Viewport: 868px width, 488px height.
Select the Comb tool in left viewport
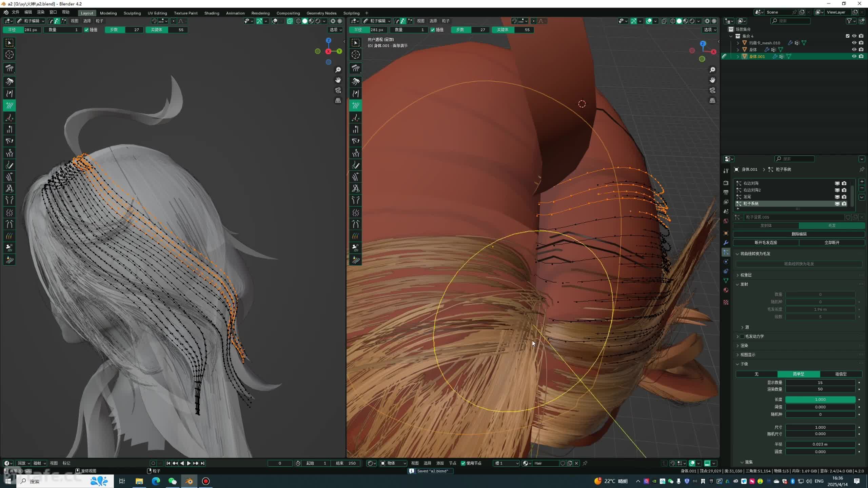(x=9, y=68)
